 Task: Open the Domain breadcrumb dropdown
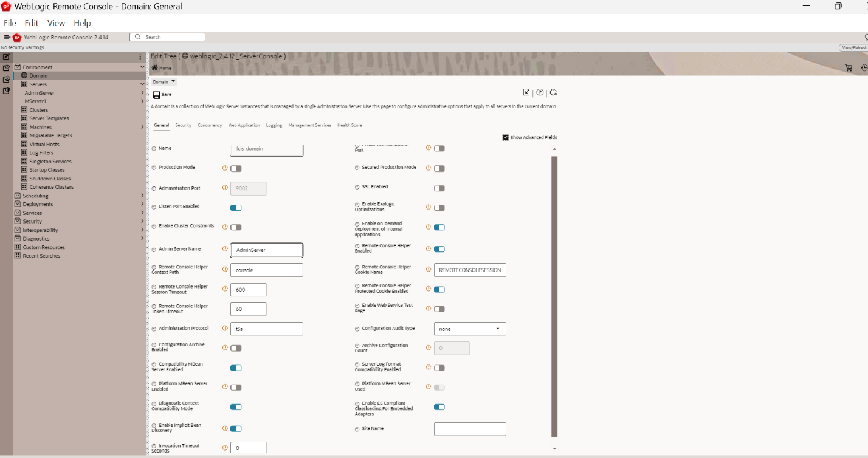point(164,81)
